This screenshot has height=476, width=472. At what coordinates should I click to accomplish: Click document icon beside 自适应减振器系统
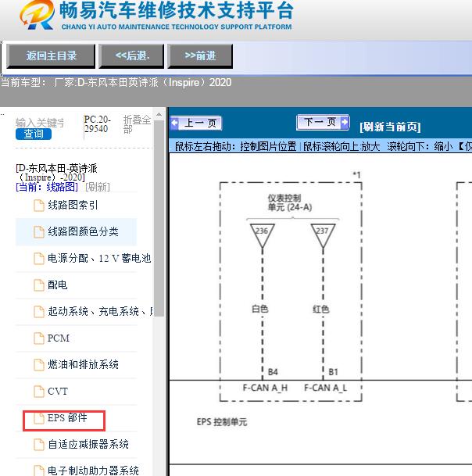(x=39, y=445)
